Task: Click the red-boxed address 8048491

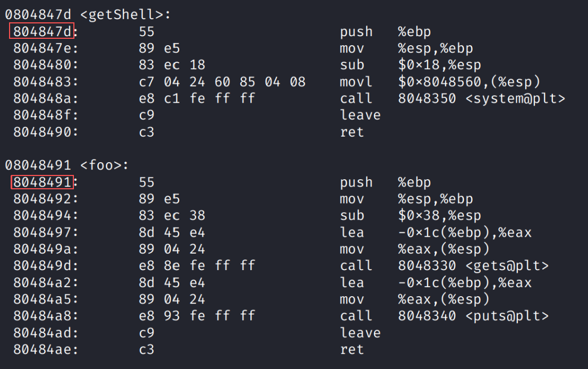Action: click(x=42, y=182)
